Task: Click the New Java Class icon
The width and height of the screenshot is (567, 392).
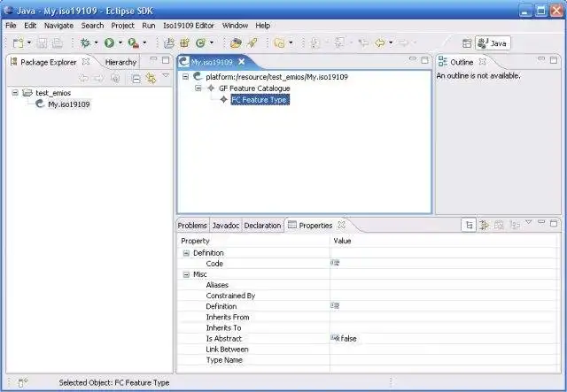Action: 200,43
